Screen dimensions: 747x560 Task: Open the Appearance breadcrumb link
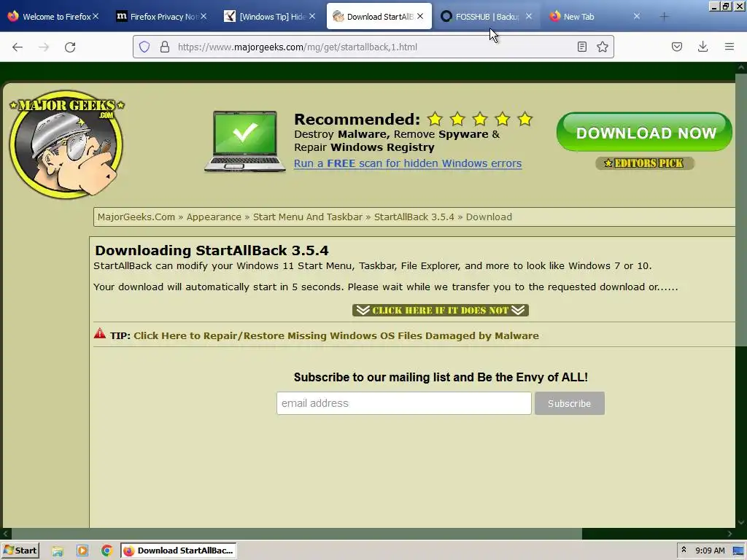(x=214, y=217)
